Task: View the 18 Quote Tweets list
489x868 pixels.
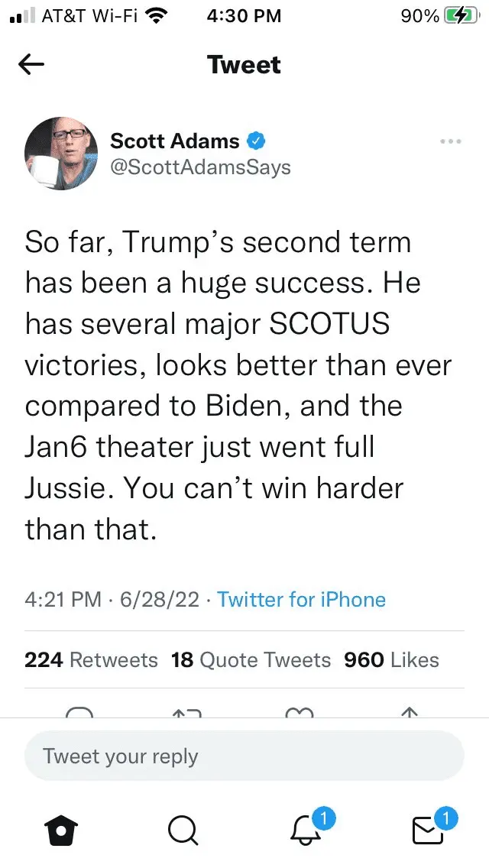Action: coord(251,660)
